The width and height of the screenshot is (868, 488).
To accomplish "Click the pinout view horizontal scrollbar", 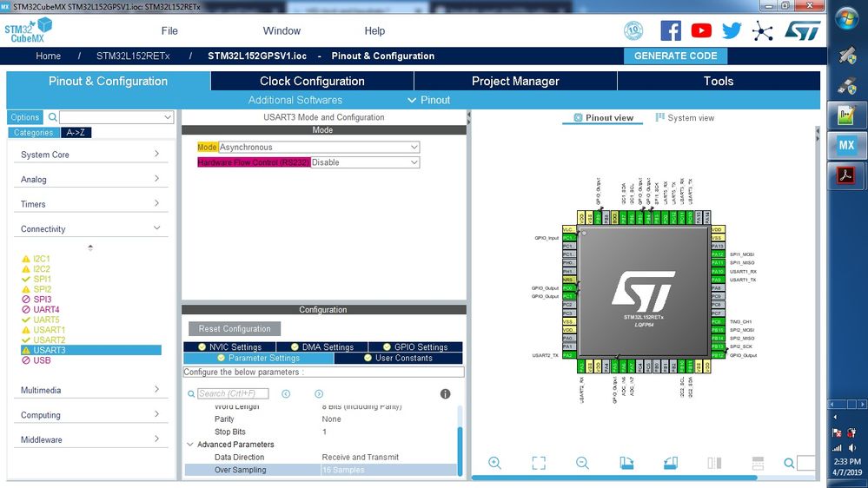I will [614, 478].
